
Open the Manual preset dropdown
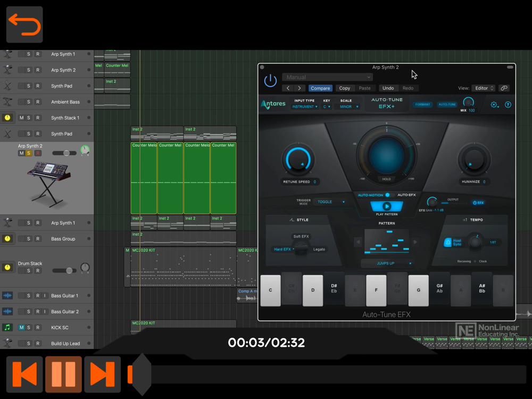click(327, 77)
